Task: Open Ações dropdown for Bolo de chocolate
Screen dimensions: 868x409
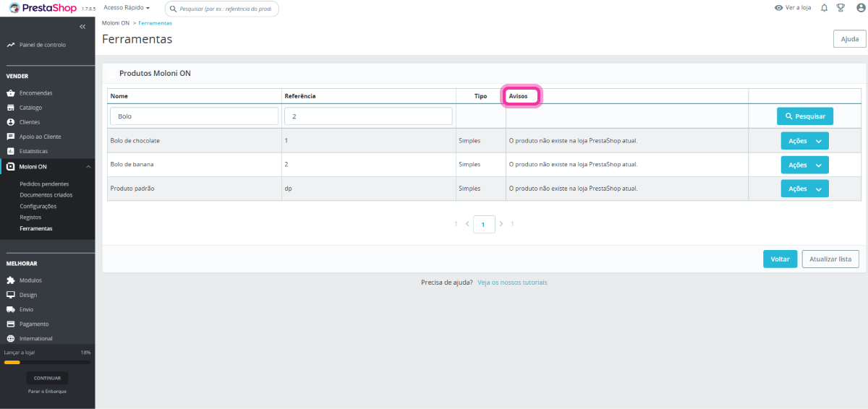Action: (x=804, y=141)
